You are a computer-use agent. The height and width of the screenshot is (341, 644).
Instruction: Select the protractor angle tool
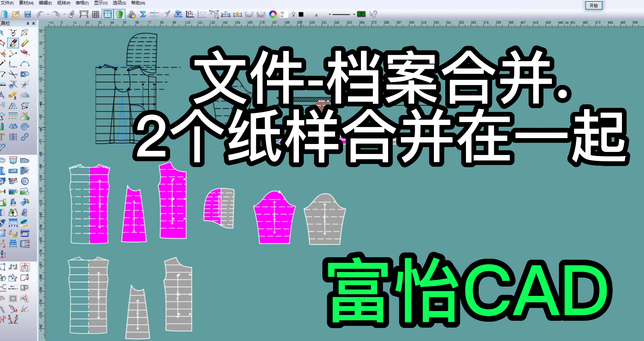pyautogui.click(x=25, y=95)
